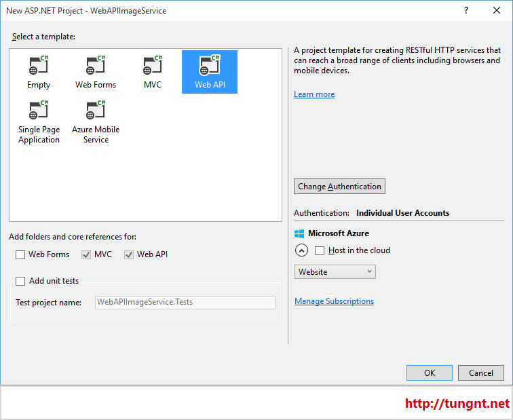Open the help question mark button

tap(466, 10)
